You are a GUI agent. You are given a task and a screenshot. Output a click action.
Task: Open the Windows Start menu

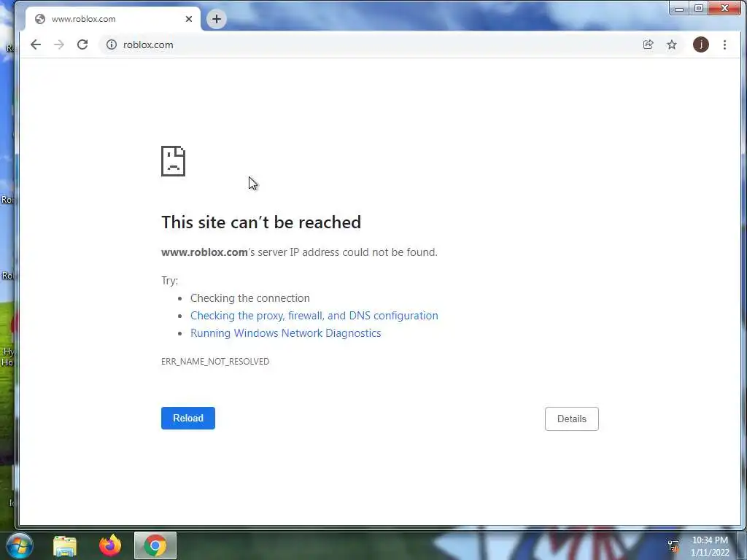point(20,545)
